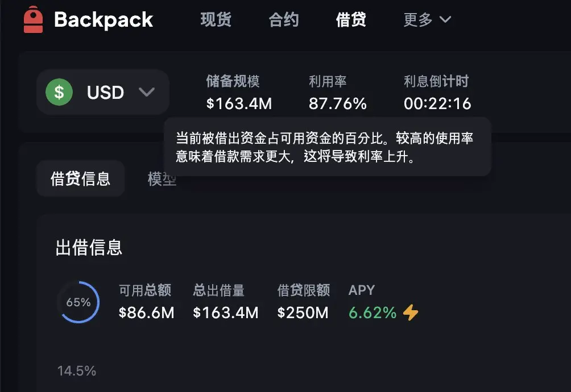Click the utilization tooltip text

point(325,147)
